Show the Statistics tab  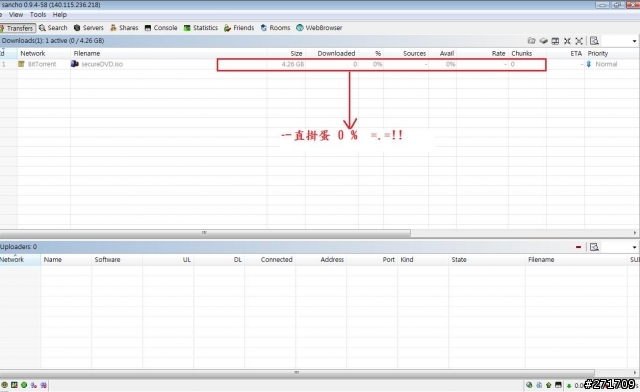[200, 28]
